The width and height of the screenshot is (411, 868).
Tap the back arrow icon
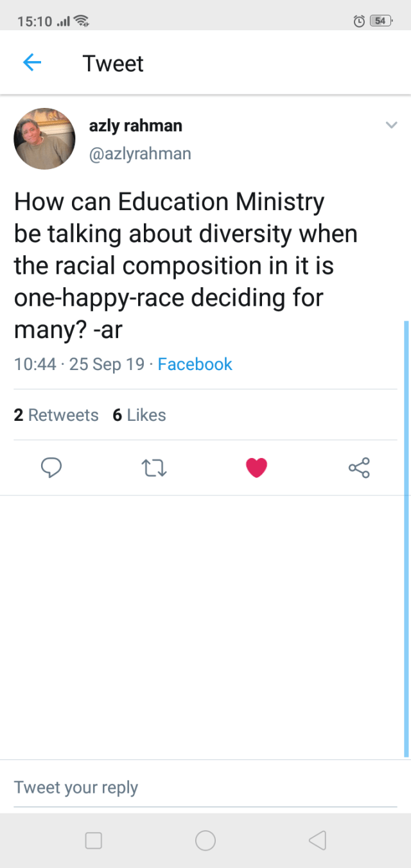(x=32, y=62)
